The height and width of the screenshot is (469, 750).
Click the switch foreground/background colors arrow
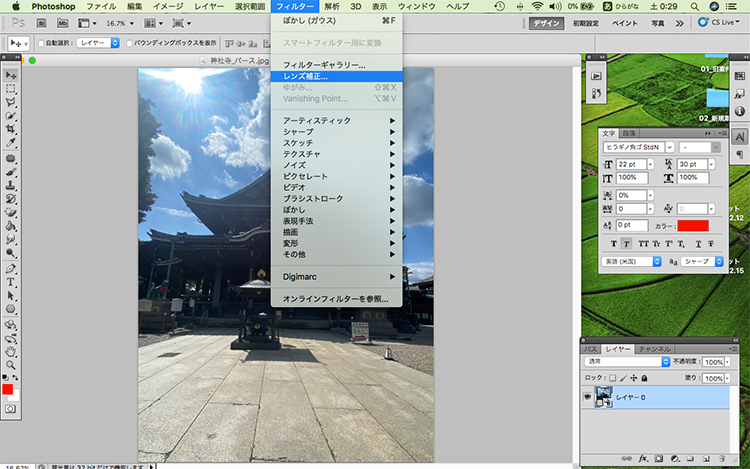point(16,378)
